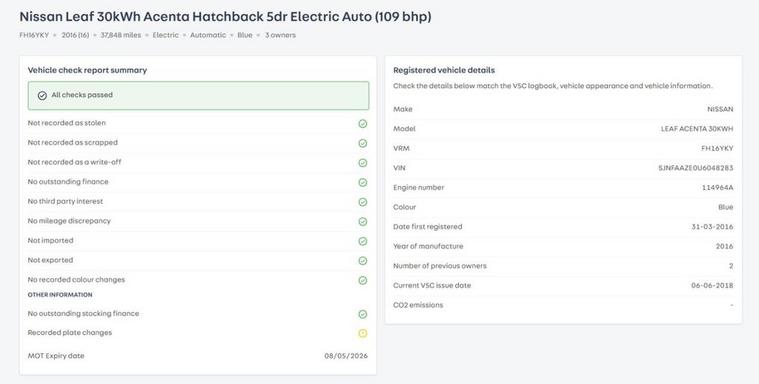Image resolution: width=759 pixels, height=384 pixels.
Task: Click the tick beside 'No outstanding stocking finance'
Action: (363, 314)
